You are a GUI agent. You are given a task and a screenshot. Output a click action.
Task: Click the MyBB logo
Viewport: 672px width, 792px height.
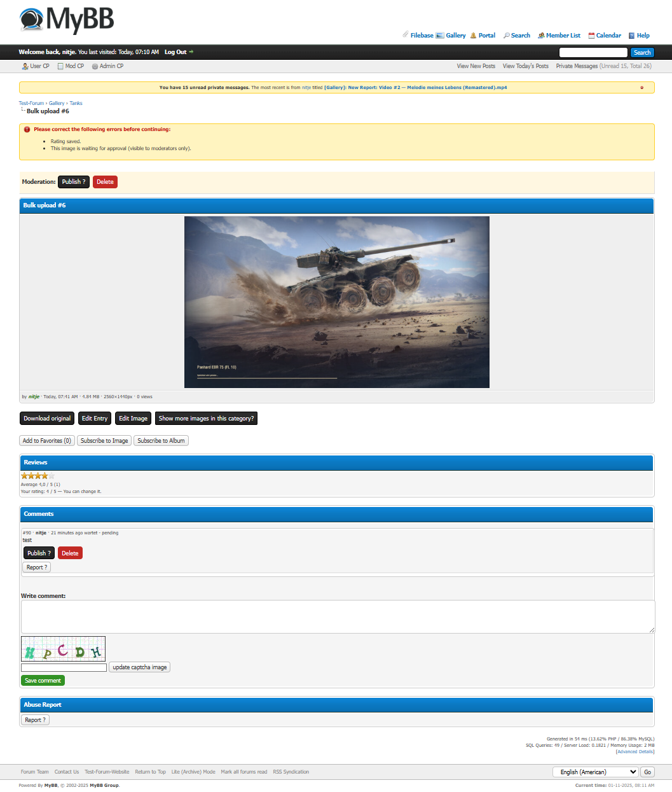[67, 20]
